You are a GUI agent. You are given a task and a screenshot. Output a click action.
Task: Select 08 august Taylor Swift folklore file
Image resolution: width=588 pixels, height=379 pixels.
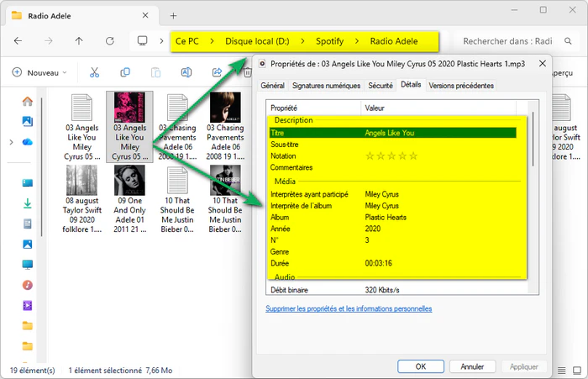click(81, 199)
